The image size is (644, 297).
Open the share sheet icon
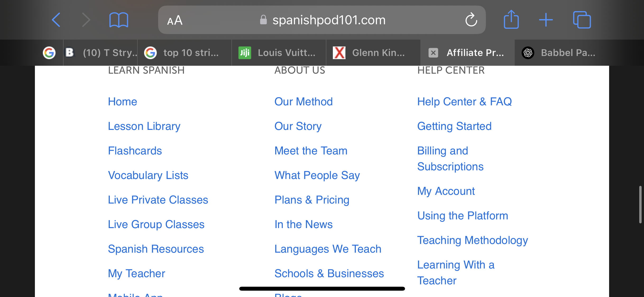coord(511,19)
